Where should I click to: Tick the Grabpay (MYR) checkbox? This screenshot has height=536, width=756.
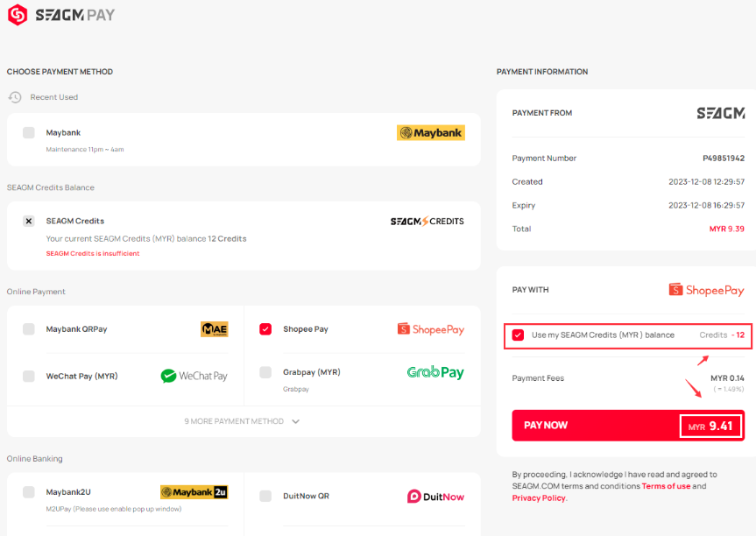265,372
